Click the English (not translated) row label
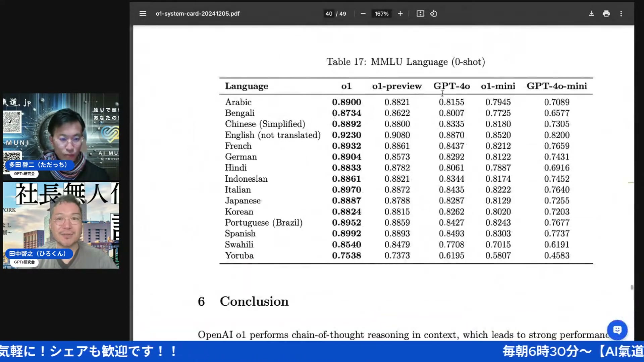 [273, 135]
